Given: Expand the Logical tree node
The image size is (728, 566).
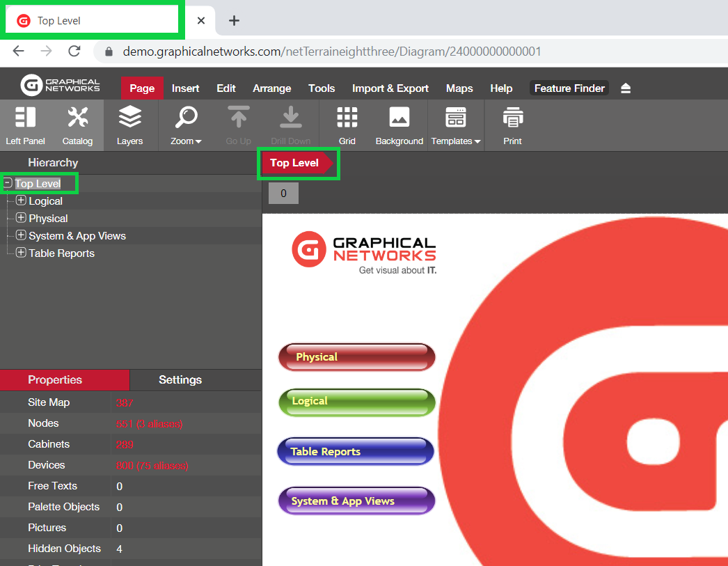Looking at the screenshot, I should [21, 201].
